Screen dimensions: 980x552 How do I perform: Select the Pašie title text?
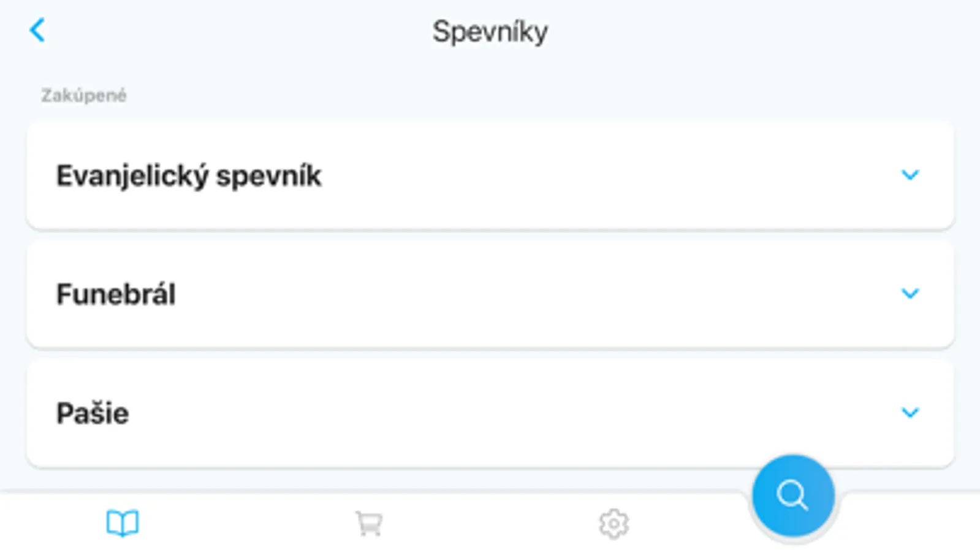tap(93, 413)
